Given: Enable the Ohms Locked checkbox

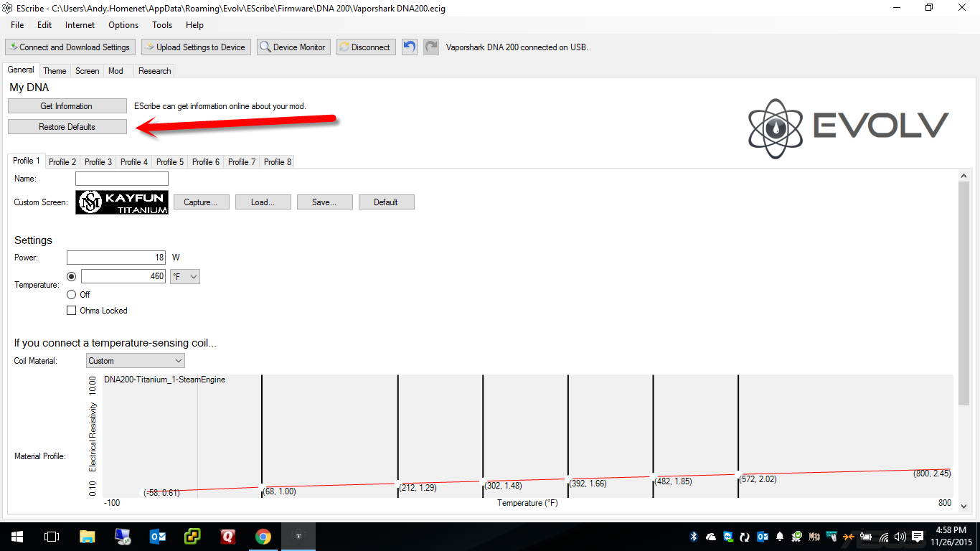Looking at the screenshot, I should tap(72, 311).
